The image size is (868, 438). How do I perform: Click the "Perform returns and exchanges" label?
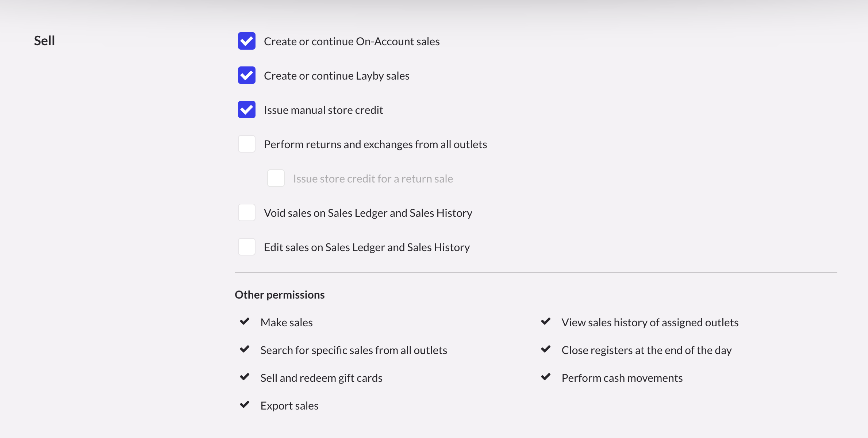coord(375,144)
